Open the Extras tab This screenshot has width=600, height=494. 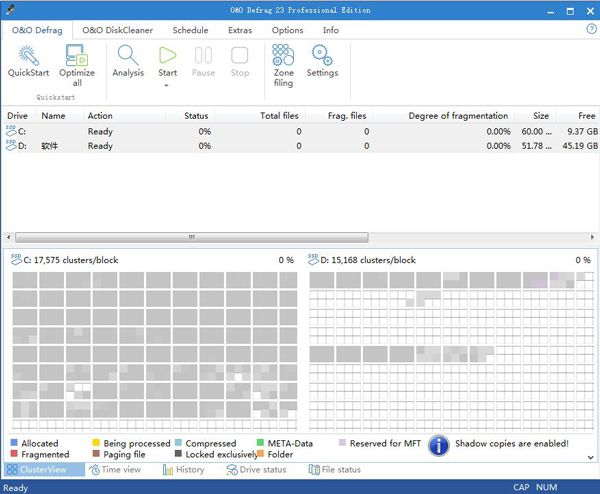click(x=240, y=30)
